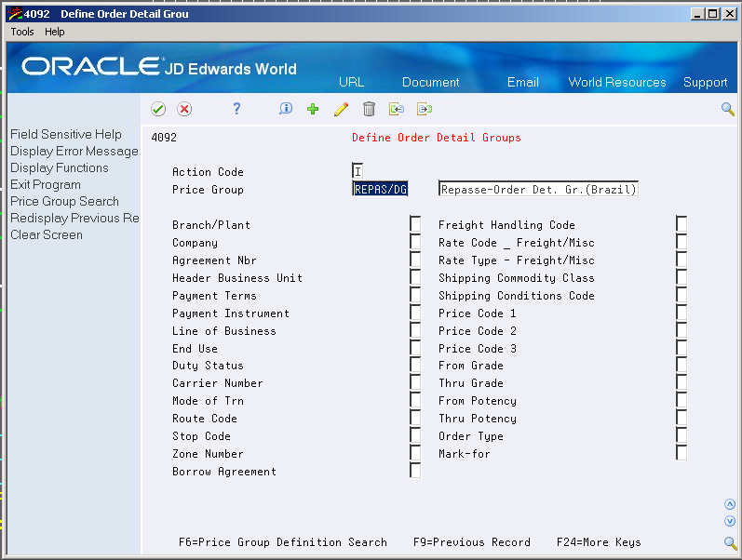Click the Route Code selection box
This screenshot has width=742, height=560.
pyautogui.click(x=415, y=418)
